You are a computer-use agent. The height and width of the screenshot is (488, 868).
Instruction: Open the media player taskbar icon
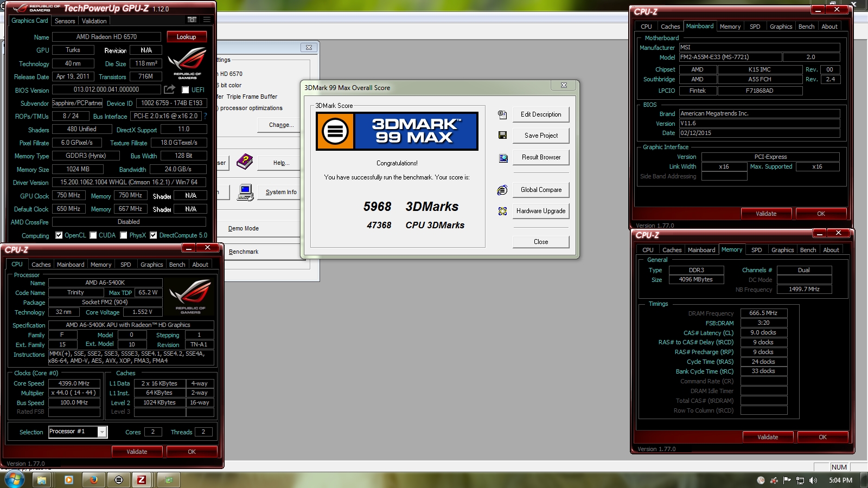pos(68,480)
